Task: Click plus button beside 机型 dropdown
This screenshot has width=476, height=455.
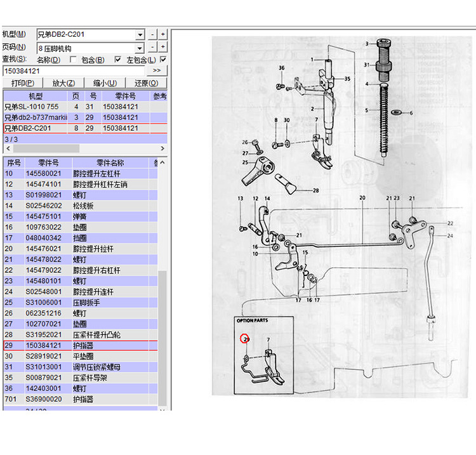Action: (162, 34)
